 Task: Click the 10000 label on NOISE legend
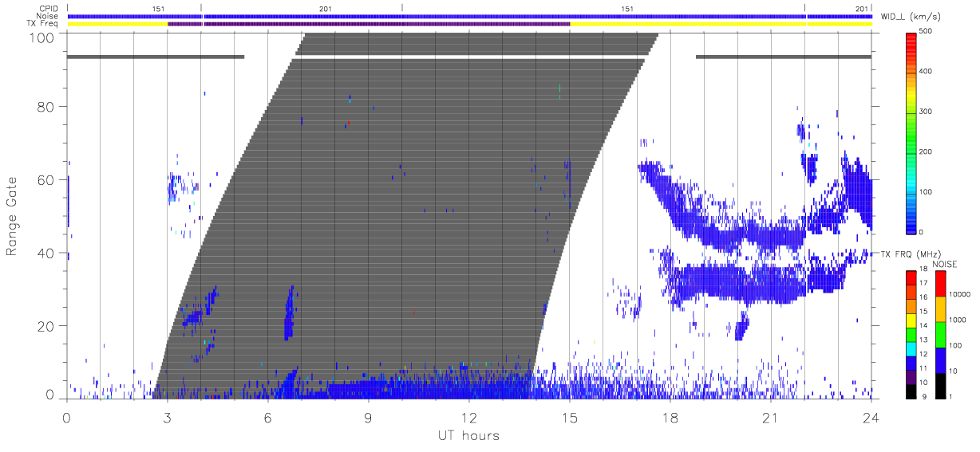960,294
